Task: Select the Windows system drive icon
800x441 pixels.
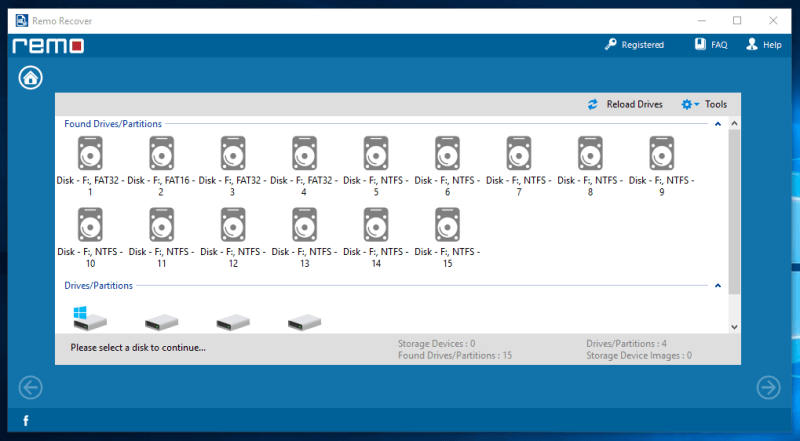Action: [90, 319]
